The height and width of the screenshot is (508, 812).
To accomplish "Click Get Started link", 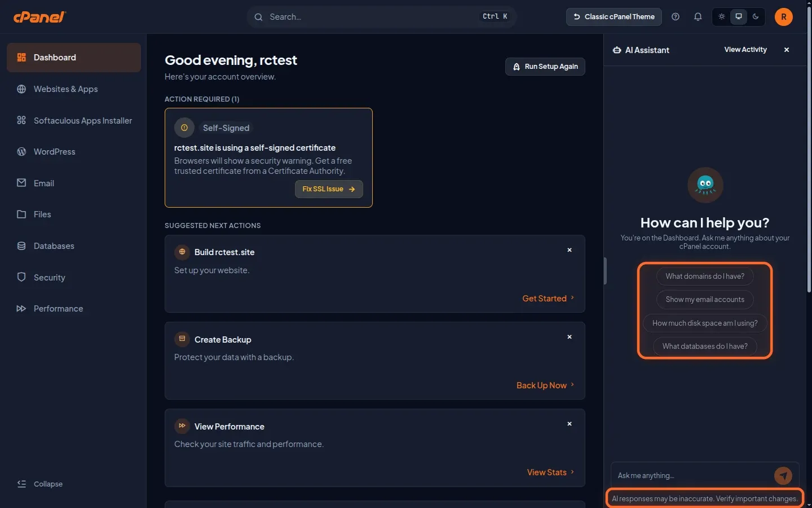I will pyautogui.click(x=548, y=299).
